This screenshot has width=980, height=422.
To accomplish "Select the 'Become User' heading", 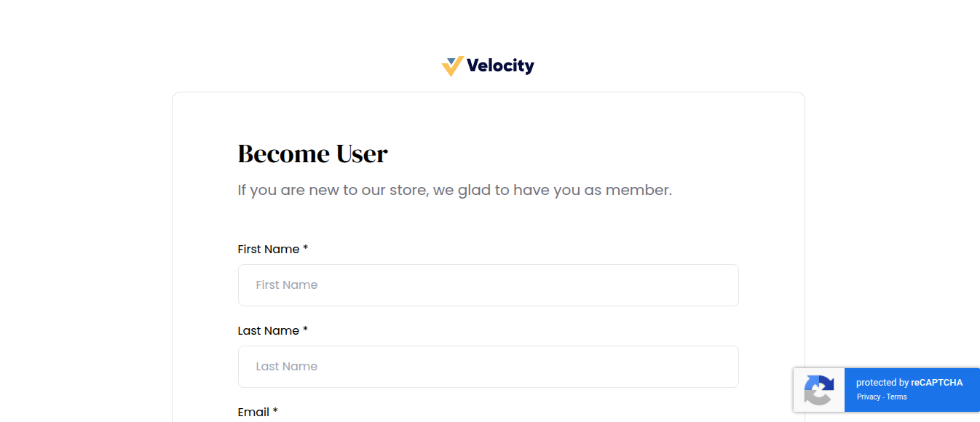I will click(x=312, y=154).
